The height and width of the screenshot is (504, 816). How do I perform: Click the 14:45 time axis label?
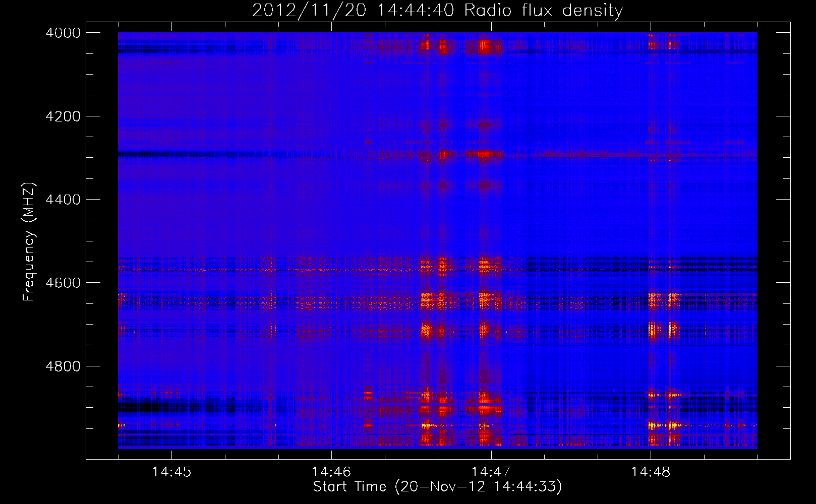click(x=171, y=472)
